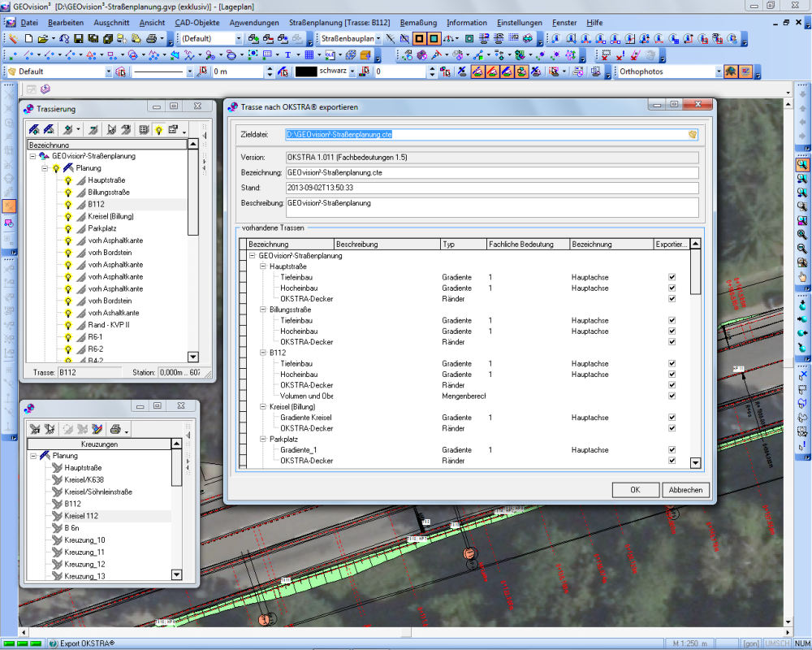The image size is (812, 650).
Task: Uncheck export checkbox for Volumen und Obe row
Action: point(672,396)
